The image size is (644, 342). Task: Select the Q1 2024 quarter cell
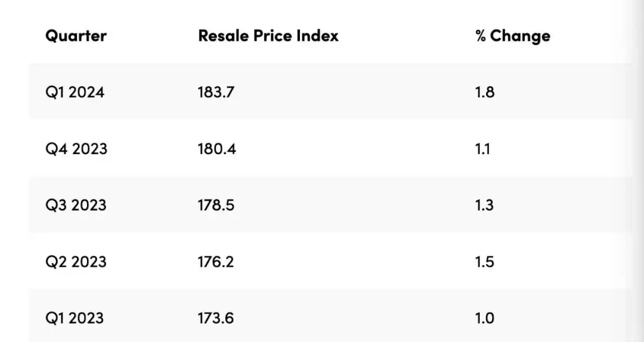click(75, 92)
